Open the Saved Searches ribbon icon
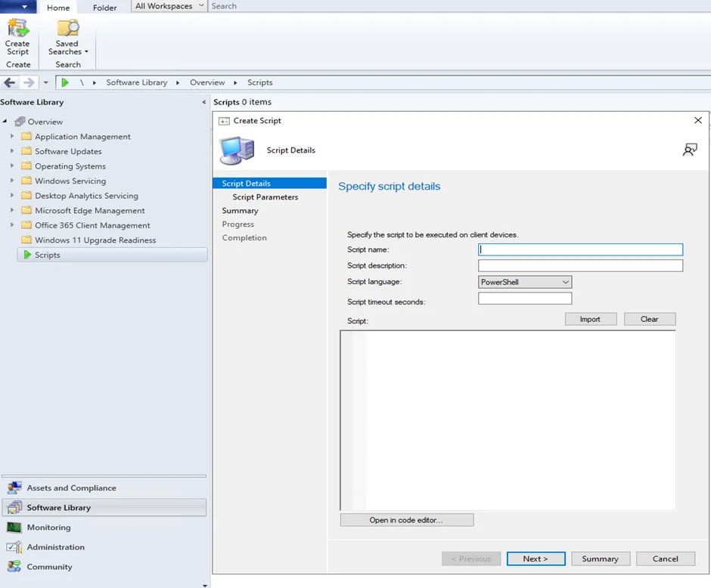 click(x=68, y=29)
